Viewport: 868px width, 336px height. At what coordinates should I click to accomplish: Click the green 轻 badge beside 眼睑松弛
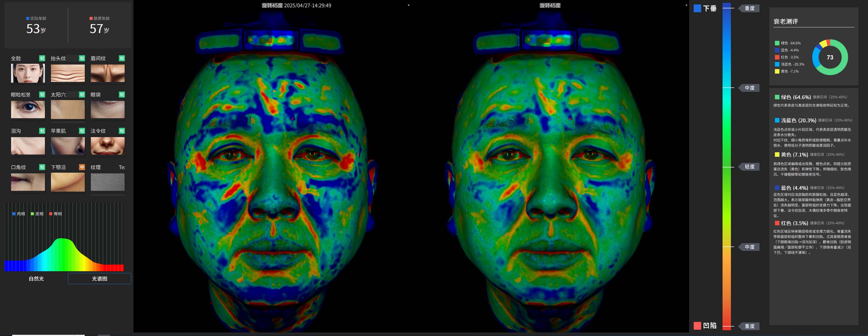click(42, 95)
